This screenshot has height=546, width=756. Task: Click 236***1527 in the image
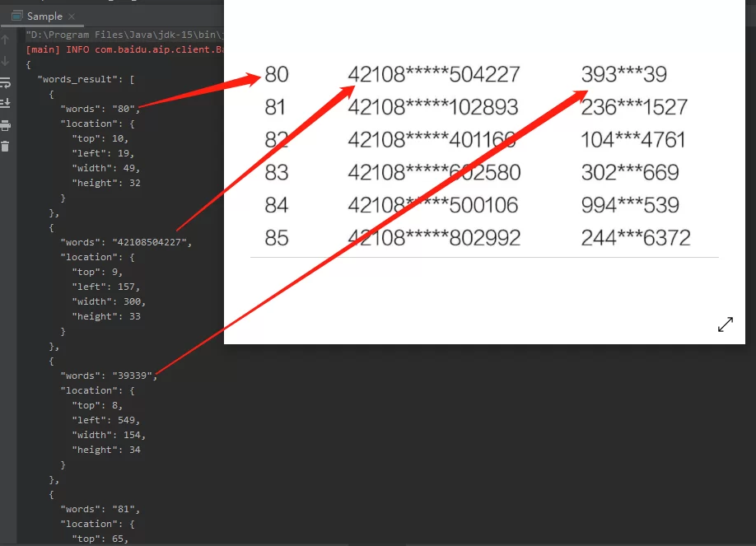pyautogui.click(x=634, y=107)
